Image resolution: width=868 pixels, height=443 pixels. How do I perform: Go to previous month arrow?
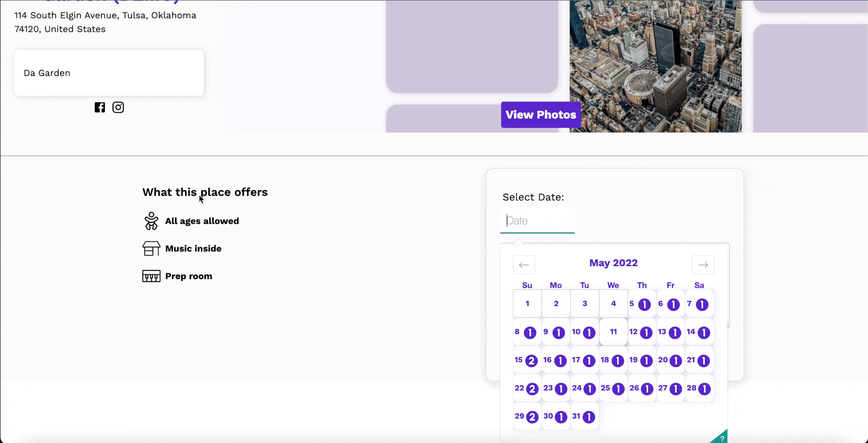[524, 265]
